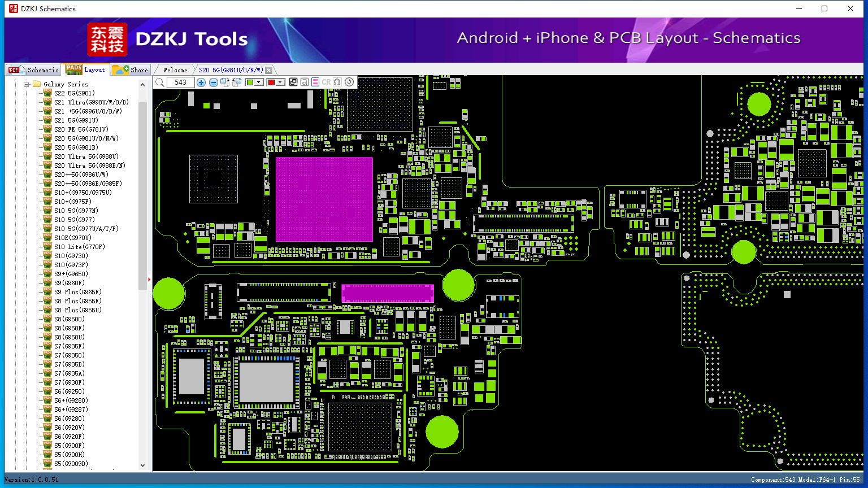Click the DZKJ Schematics title bar app icon
Image resolution: width=868 pixels, height=488 pixels.
tap(13, 8)
